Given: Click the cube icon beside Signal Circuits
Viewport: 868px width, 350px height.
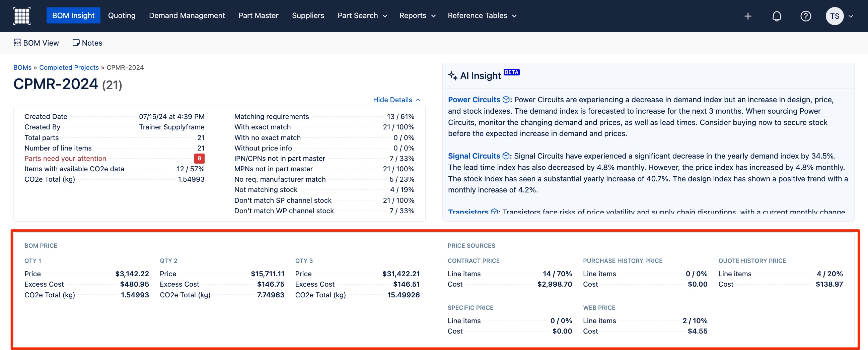Looking at the screenshot, I should click(506, 156).
